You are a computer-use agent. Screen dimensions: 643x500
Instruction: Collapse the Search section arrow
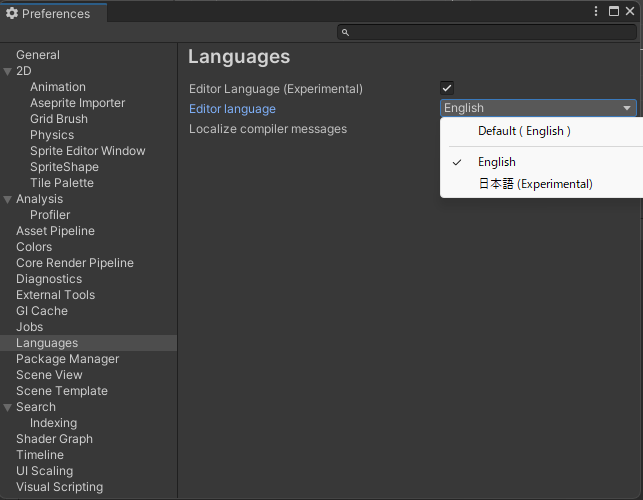(x=7, y=408)
